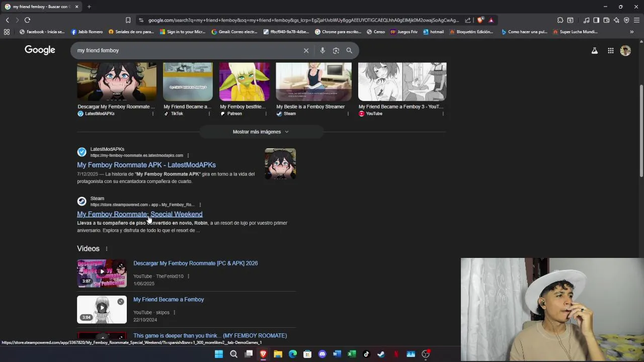Reload the current page
This screenshot has height=362, width=644.
click(x=27, y=20)
